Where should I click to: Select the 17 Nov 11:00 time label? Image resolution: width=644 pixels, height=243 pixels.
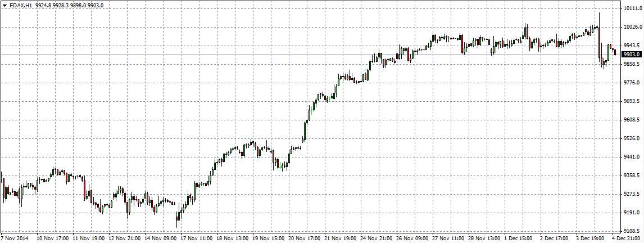coord(196,238)
